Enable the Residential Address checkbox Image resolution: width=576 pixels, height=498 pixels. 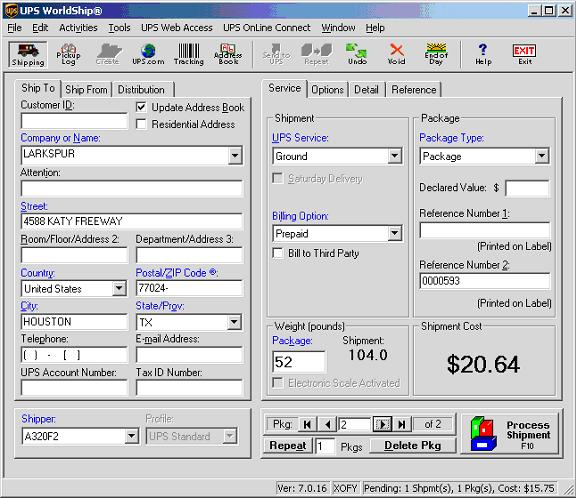click(x=141, y=124)
